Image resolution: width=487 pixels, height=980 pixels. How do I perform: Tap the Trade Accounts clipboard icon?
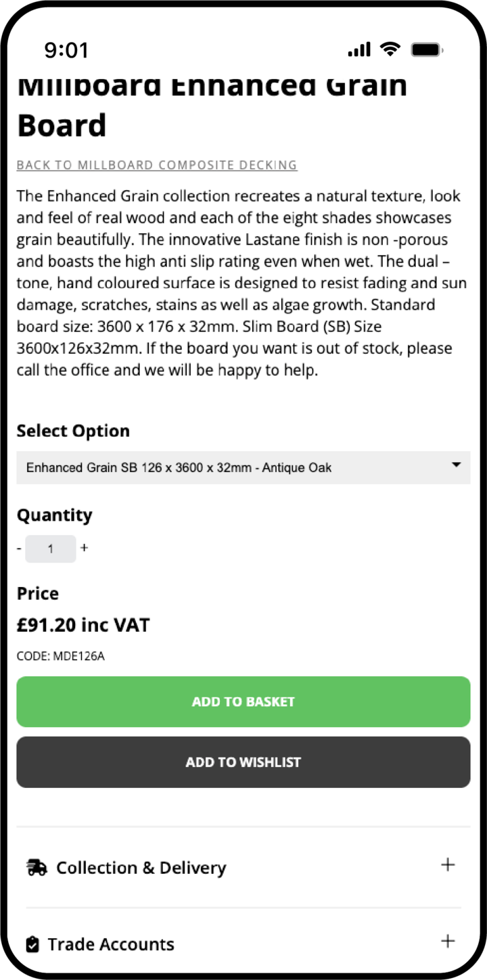(32, 944)
